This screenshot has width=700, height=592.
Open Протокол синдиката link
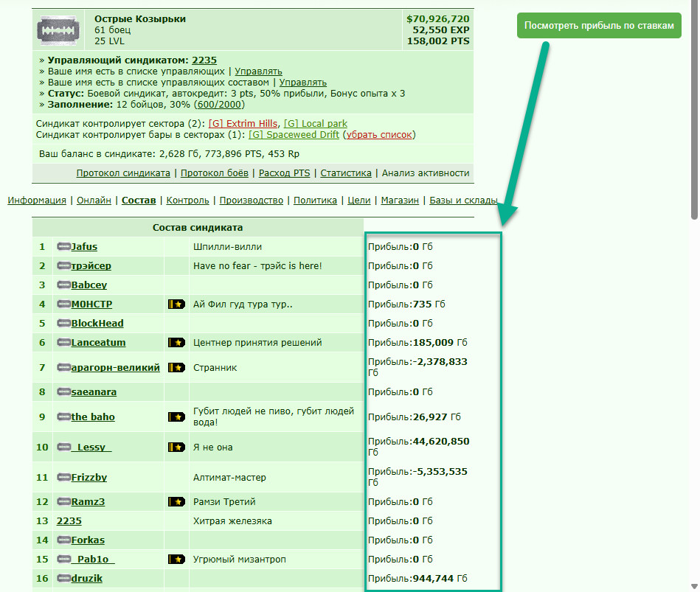tap(123, 173)
